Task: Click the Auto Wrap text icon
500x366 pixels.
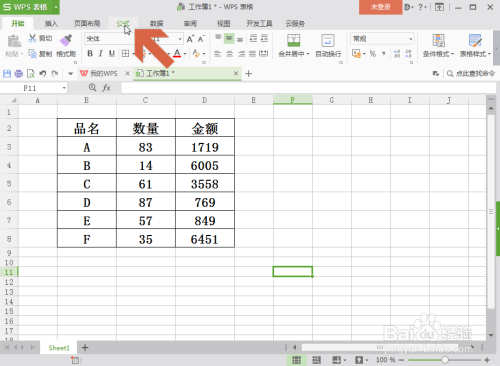Action: click(x=328, y=41)
